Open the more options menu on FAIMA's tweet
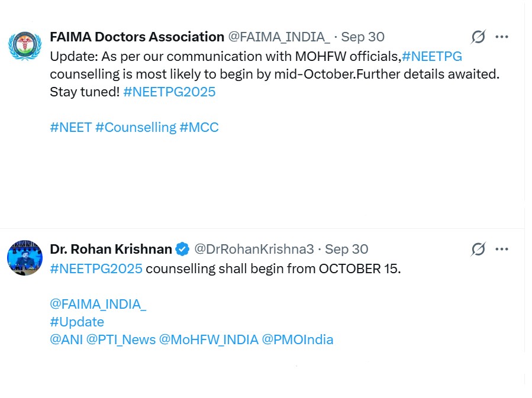This screenshot has height=398, width=532. [502, 36]
